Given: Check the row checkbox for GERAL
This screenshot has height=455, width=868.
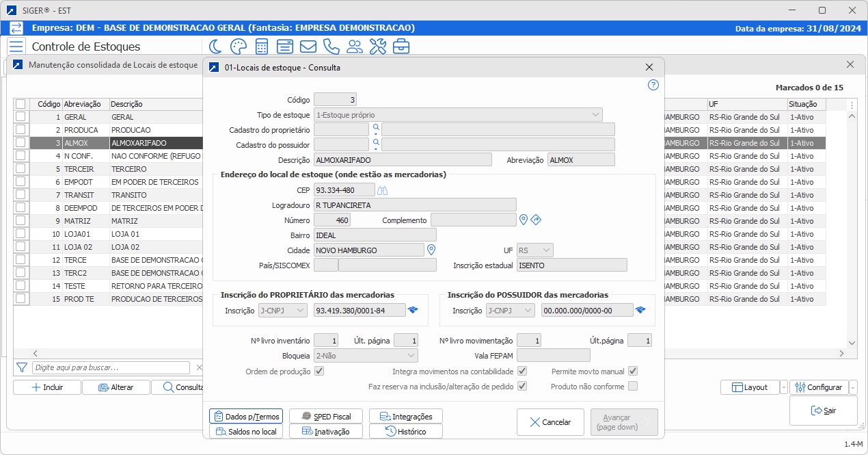Looking at the screenshot, I should pyautogui.click(x=21, y=117).
